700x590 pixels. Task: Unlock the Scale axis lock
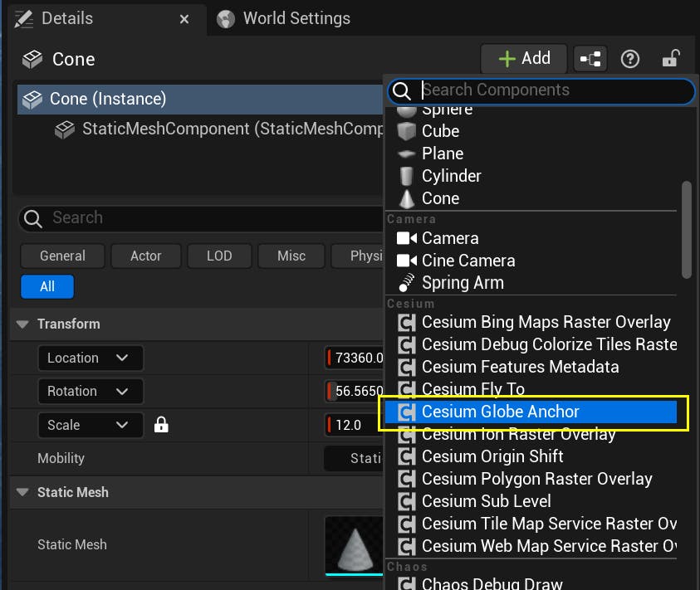pos(160,425)
